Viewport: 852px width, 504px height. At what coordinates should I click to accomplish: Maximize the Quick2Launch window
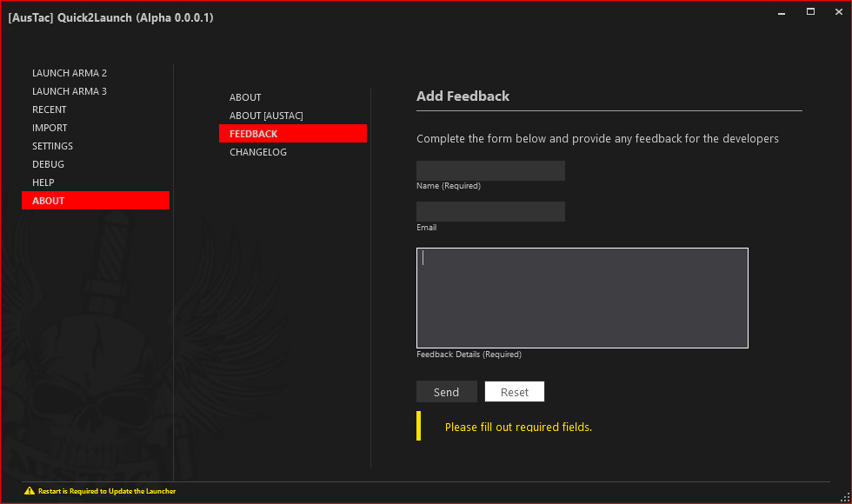(x=810, y=12)
